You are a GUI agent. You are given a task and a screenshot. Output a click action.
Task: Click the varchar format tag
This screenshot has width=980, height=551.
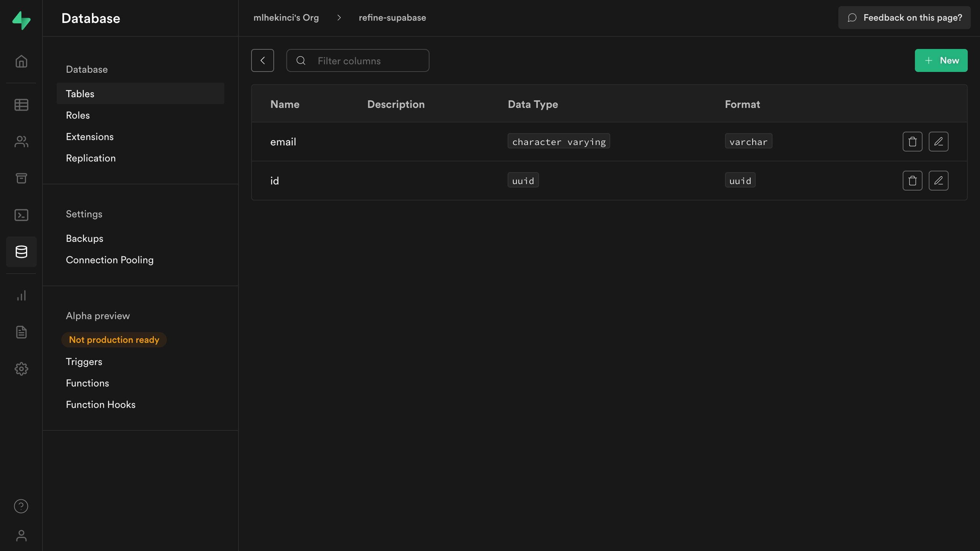748,142
